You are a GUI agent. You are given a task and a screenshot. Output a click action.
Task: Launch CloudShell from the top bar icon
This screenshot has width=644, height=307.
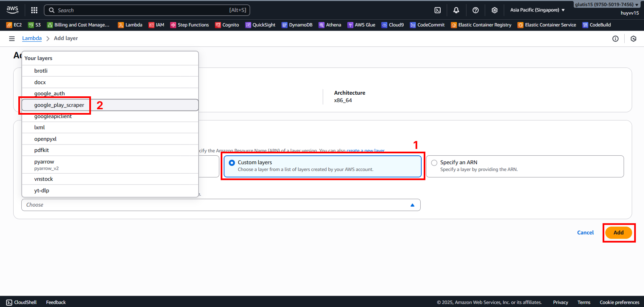(438, 10)
